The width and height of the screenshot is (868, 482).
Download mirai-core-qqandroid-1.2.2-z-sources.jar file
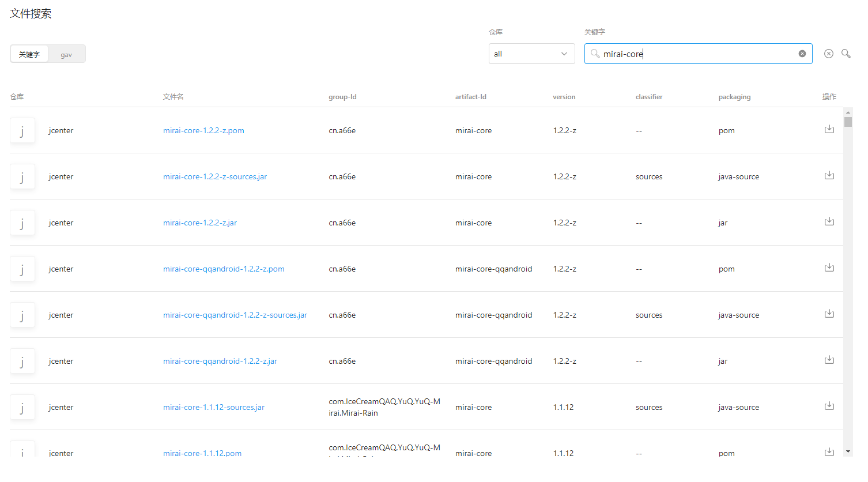(x=829, y=314)
